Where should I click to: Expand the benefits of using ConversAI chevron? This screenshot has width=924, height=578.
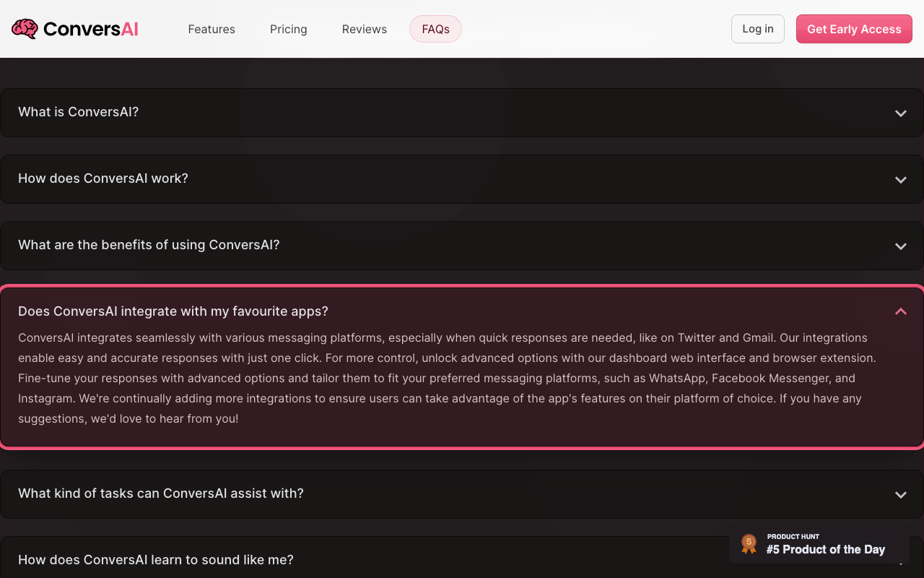(x=901, y=246)
